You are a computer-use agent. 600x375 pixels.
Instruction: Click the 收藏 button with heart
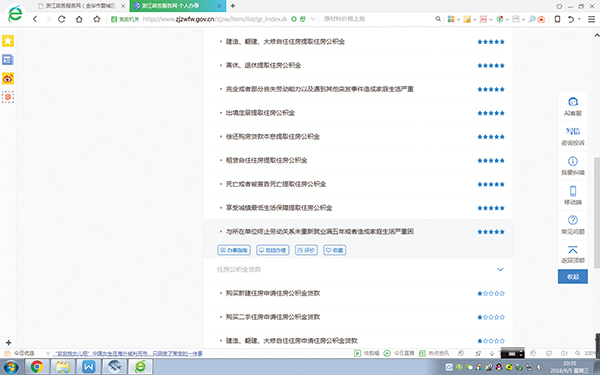tap(335, 250)
